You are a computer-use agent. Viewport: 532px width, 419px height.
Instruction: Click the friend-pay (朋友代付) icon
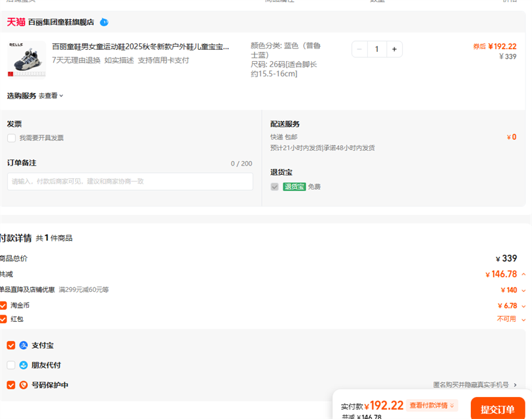pos(23,365)
